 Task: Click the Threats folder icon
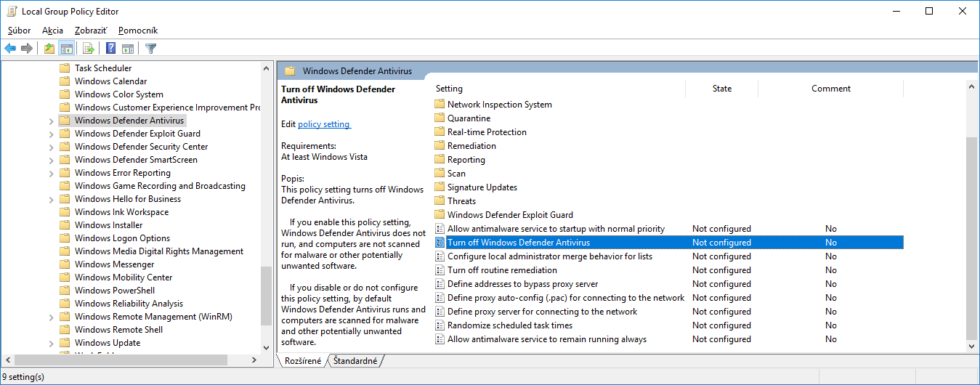coord(440,201)
